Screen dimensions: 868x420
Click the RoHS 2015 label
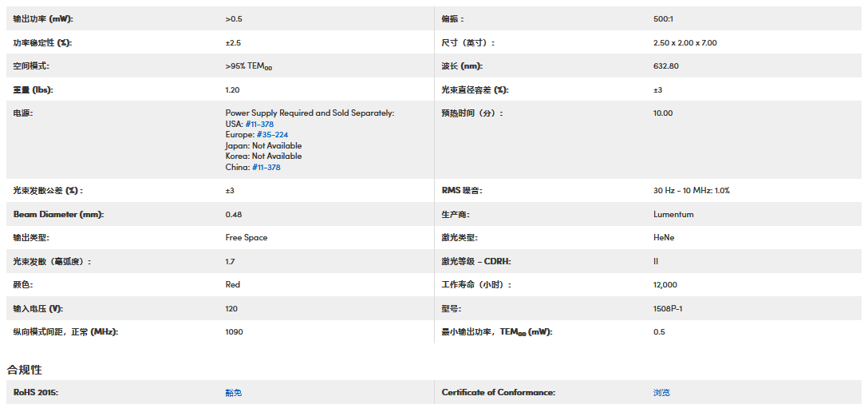tap(36, 393)
